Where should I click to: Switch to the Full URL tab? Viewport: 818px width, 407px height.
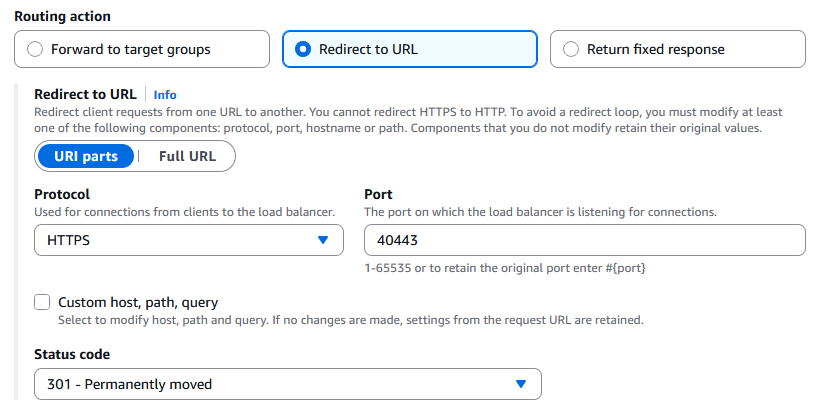(187, 156)
